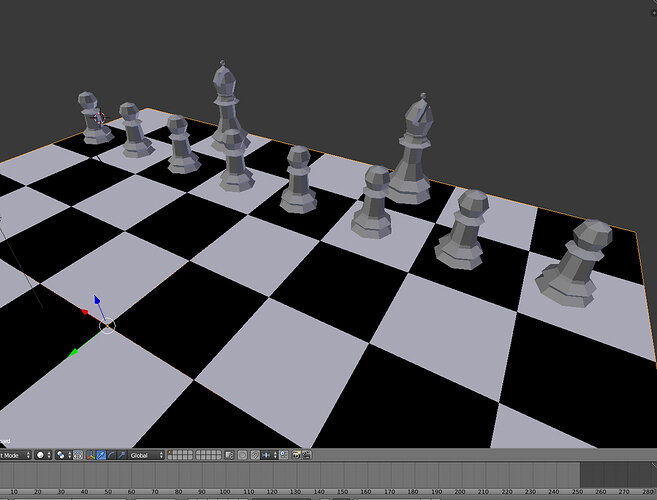The height and width of the screenshot is (500, 657).
Task: Select the scale manipulator icon
Action: pyautogui.click(x=121, y=455)
